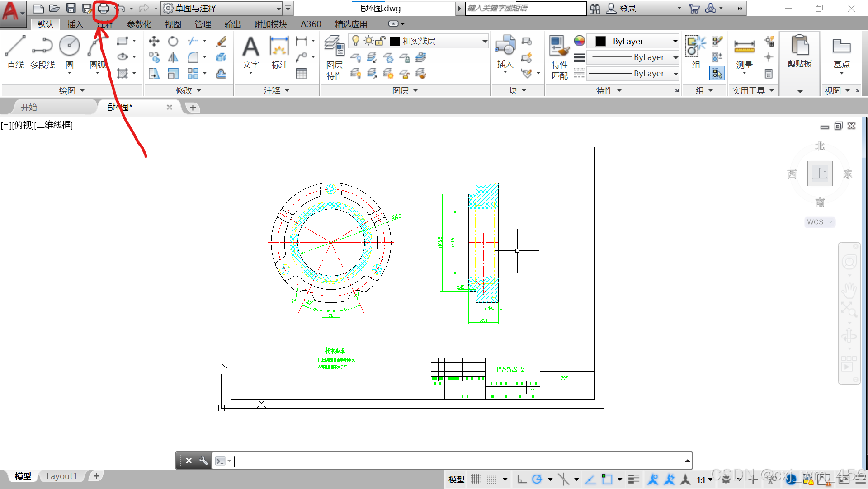Toggle ortho mode in status bar
Image resolution: width=868 pixels, height=489 pixels.
(522, 479)
